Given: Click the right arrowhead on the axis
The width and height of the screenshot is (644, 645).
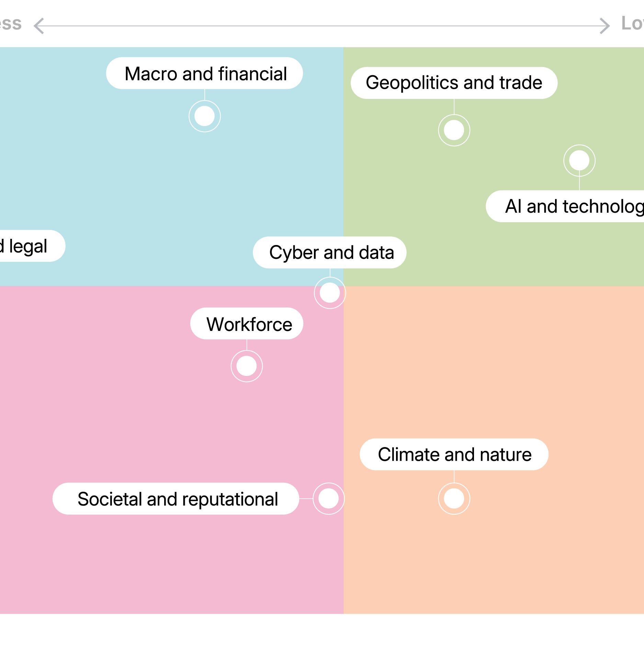Looking at the screenshot, I should [605, 26].
